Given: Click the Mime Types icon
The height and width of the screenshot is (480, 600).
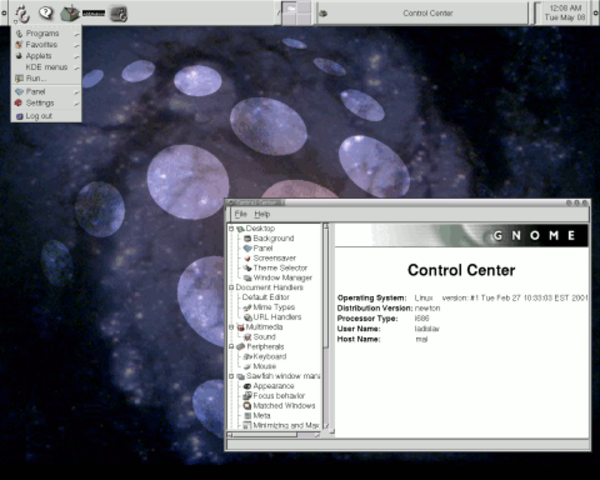Looking at the screenshot, I should click(248, 307).
